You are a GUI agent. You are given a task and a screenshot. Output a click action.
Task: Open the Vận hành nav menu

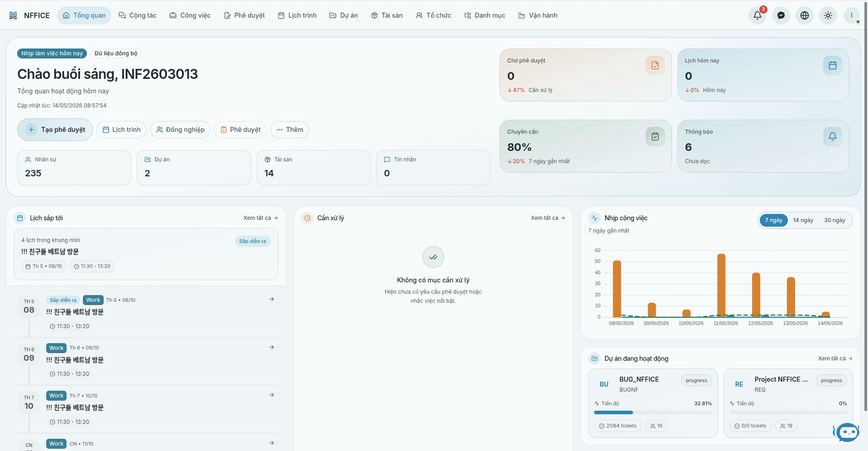[x=538, y=15]
